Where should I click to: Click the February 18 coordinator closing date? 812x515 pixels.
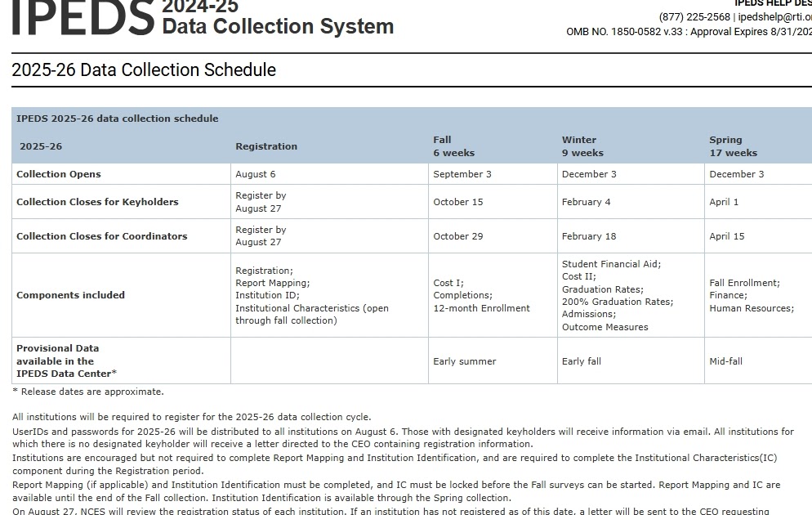click(588, 236)
